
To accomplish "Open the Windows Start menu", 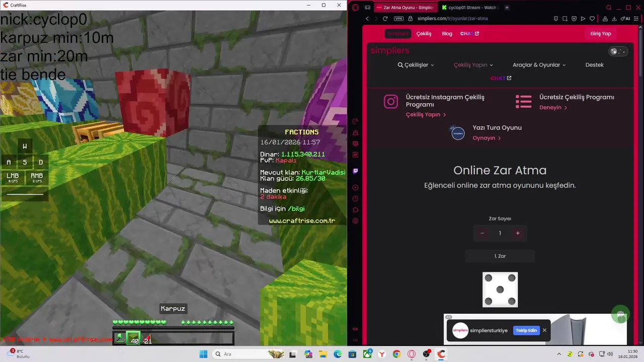I will [x=203, y=354].
